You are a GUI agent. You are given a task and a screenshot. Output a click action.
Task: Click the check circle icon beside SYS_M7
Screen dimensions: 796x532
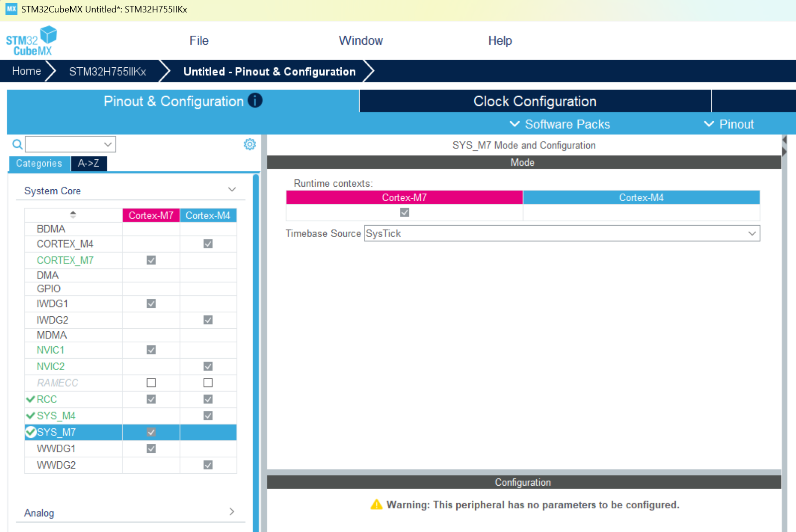coord(31,432)
